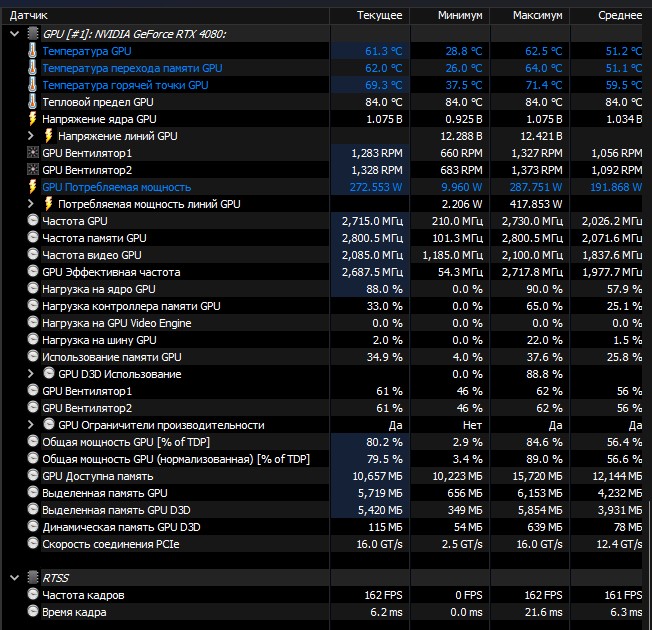The height and width of the screenshot is (630, 652).
Task: Click the thermometer icon beside Тепловой предел GPU
Action: tap(32, 102)
